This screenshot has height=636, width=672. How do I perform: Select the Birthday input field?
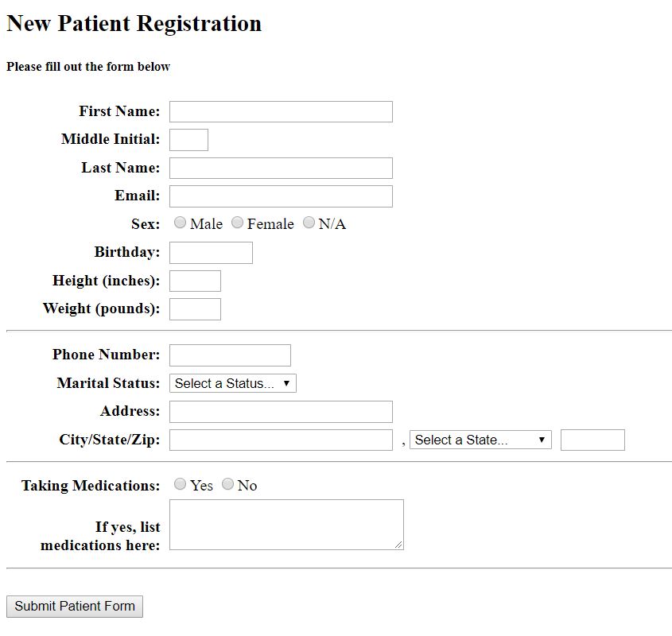tap(212, 253)
